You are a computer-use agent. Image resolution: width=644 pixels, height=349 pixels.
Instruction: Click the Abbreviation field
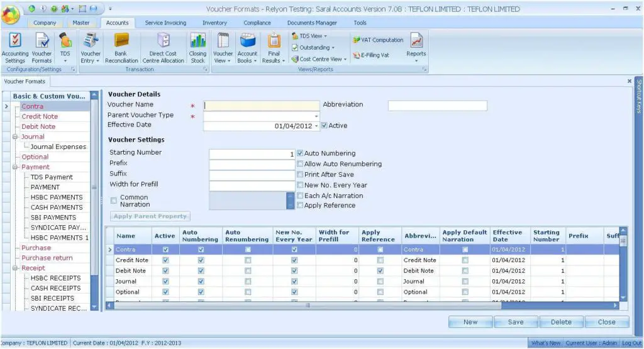[x=438, y=106]
